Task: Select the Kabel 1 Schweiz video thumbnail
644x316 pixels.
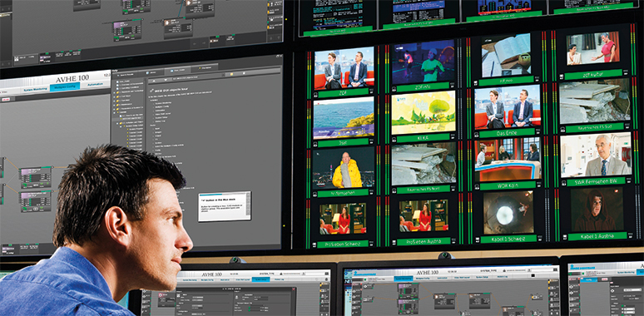Action: click(x=508, y=212)
